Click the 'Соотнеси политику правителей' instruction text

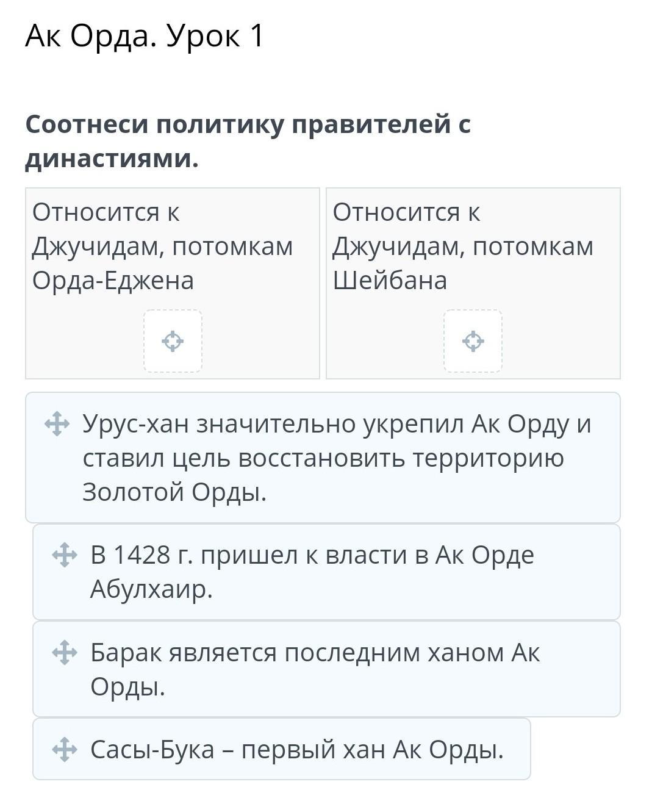point(248,124)
